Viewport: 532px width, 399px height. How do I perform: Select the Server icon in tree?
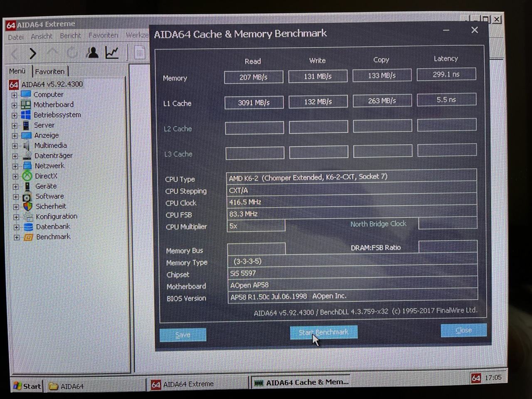coord(26,125)
